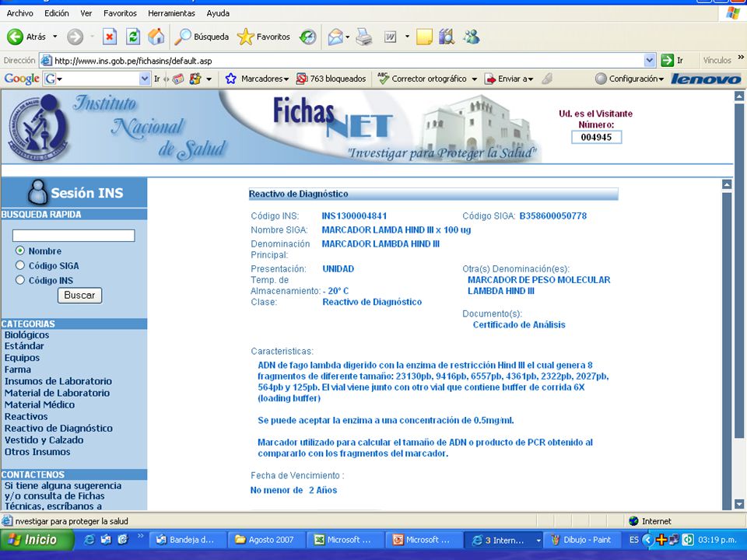Open the Edición menu
The width and height of the screenshot is (747, 560).
tap(57, 13)
